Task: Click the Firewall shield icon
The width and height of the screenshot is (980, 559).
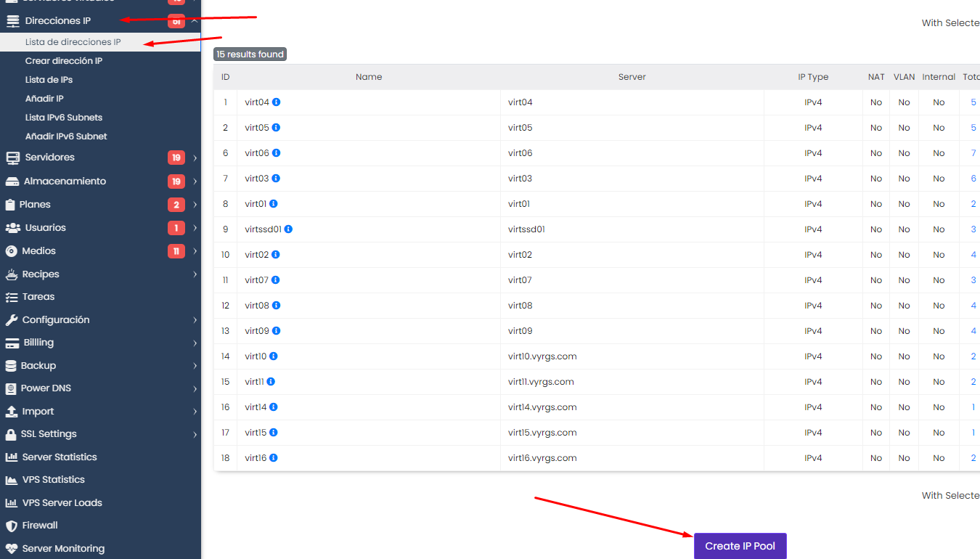Action: pos(11,526)
